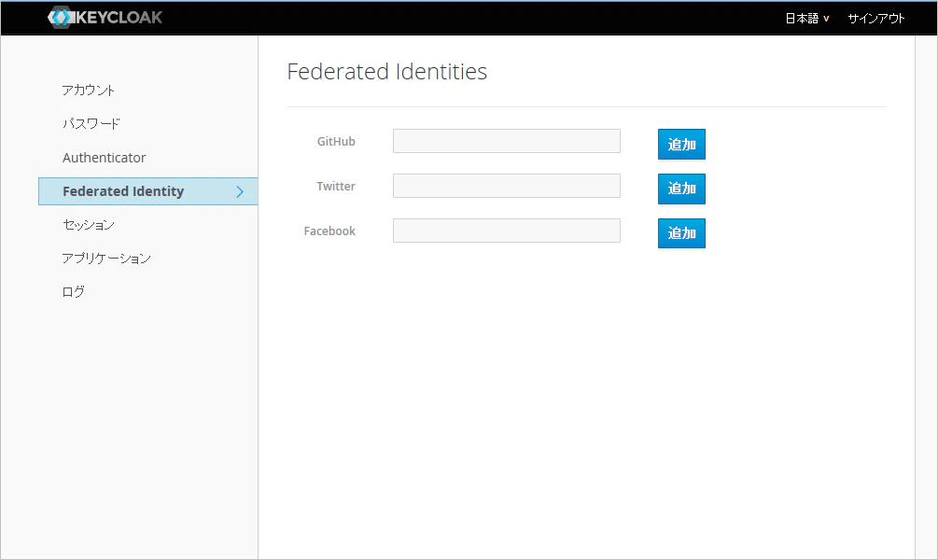
Task: Go to the パスワード page
Action: 91,124
